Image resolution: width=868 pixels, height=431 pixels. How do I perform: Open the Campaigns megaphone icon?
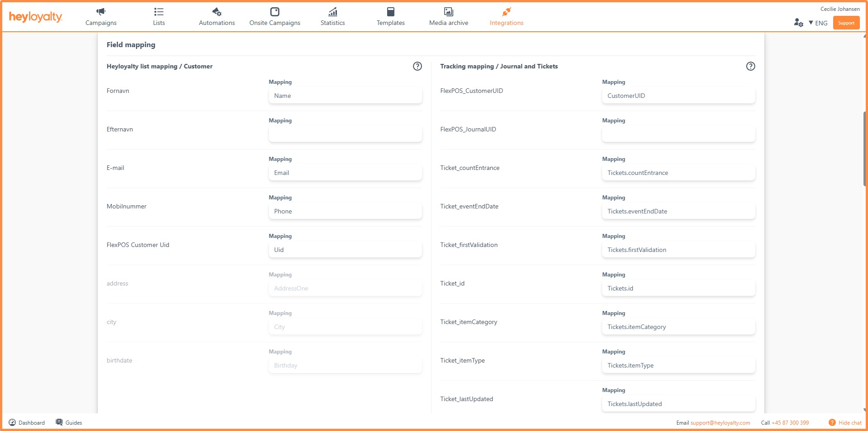point(101,12)
